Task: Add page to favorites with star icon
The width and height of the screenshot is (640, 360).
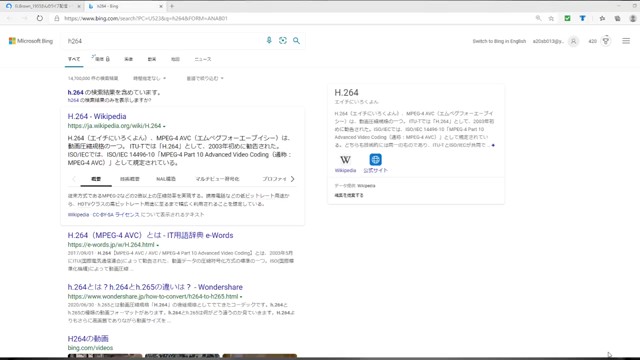Action: 551,18
